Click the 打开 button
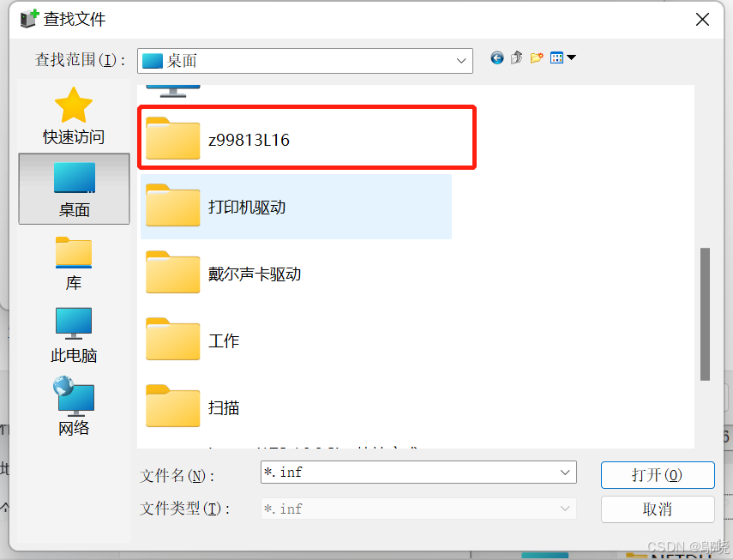733x560 pixels. [658, 475]
